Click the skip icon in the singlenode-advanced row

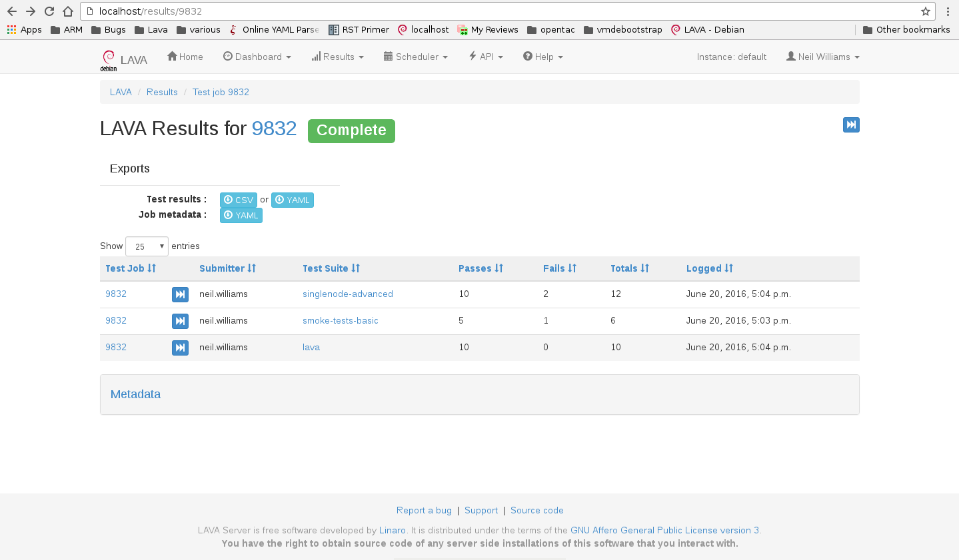coord(180,294)
